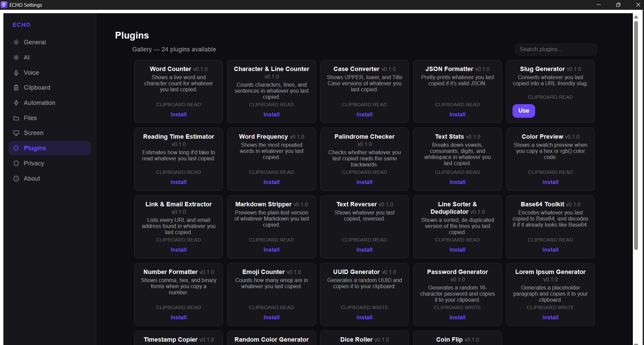This screenshot has height=345, width=644.
Task: Install the Lorem Ipsum Generator plugin
Action: (x=550, y=317)
